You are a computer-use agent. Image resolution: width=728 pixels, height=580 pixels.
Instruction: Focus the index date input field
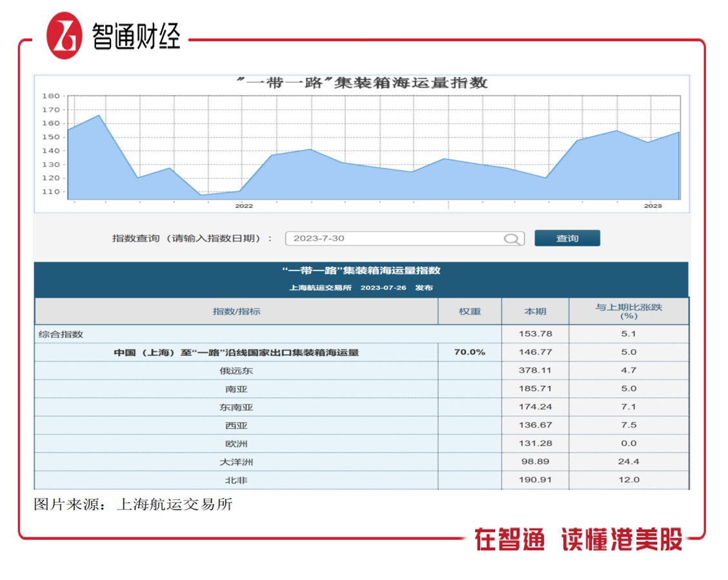click(394, 238)
